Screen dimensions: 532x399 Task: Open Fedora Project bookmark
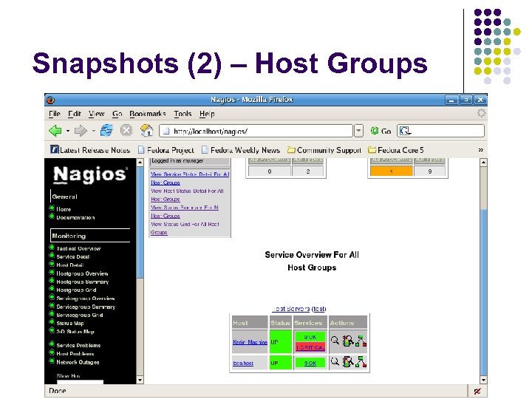(x=166, y=150)
